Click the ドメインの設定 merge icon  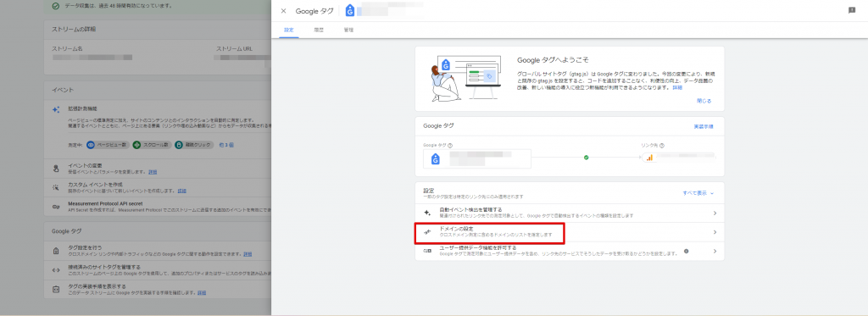coord(427,232)
